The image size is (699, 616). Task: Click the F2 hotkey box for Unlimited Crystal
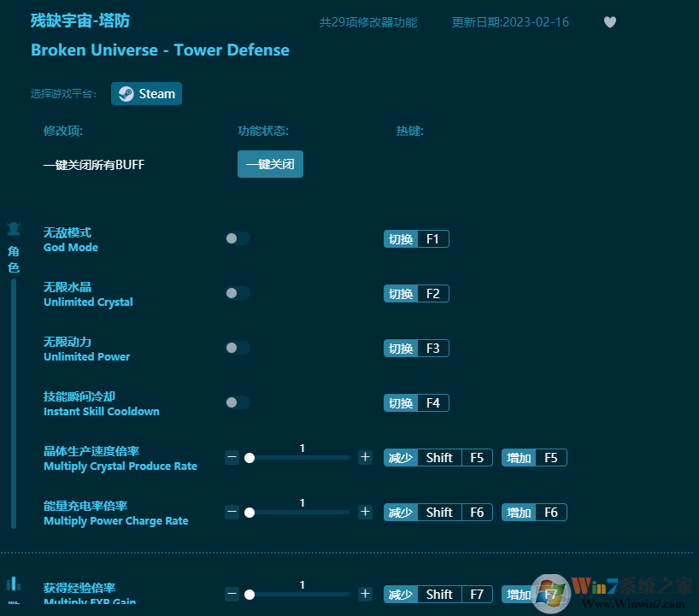pyautogui.click(x=416, y=294)
